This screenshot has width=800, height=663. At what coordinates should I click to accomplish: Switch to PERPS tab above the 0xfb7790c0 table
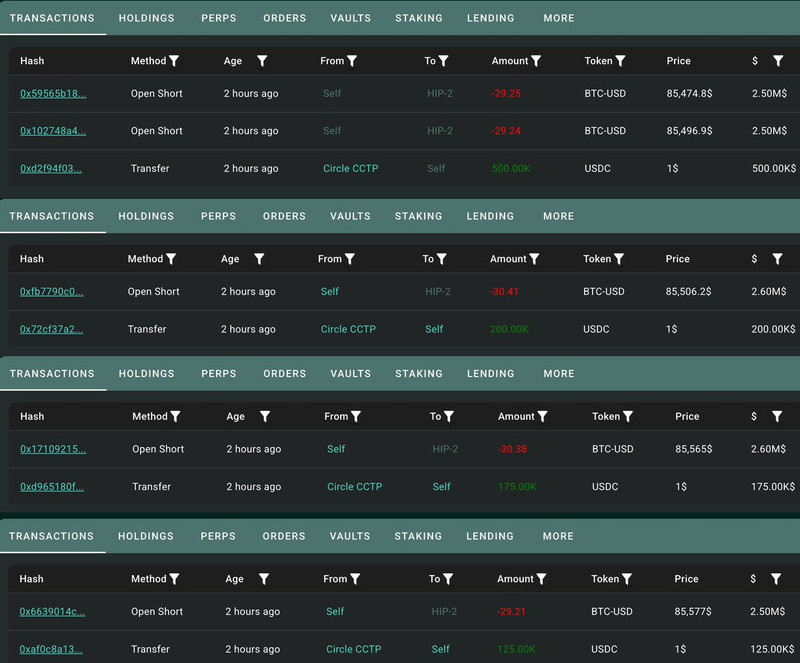point(218,216)
